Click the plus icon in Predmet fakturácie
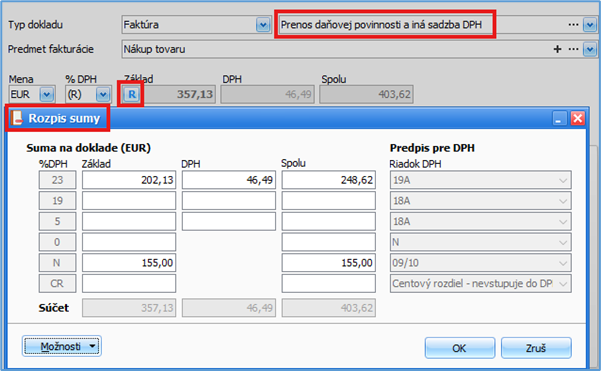 557,49
